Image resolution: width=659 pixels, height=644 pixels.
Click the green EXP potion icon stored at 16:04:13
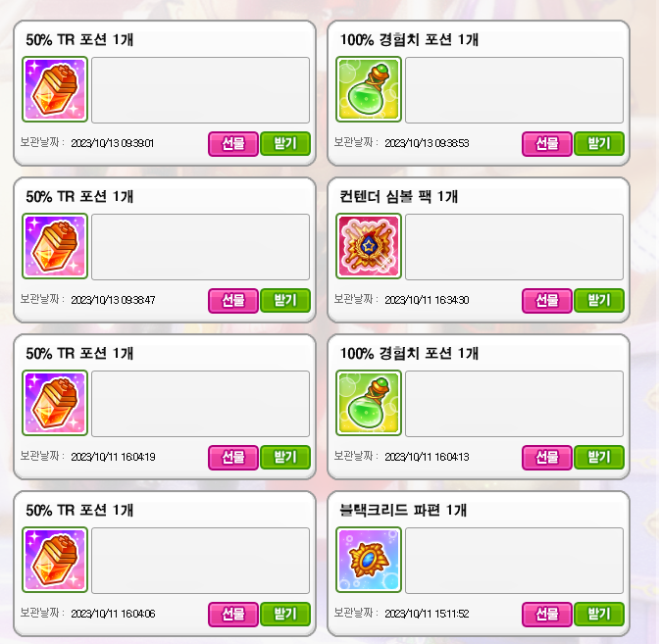[x=369, y=403]
